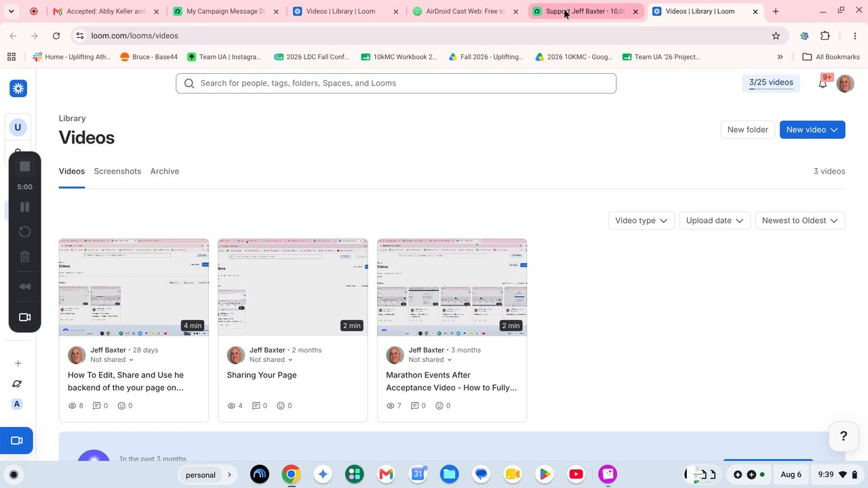Expand the 'personal' desk chevron in shelf
Viewport: 868px width, 488px height.
click(x=229, y=474)
